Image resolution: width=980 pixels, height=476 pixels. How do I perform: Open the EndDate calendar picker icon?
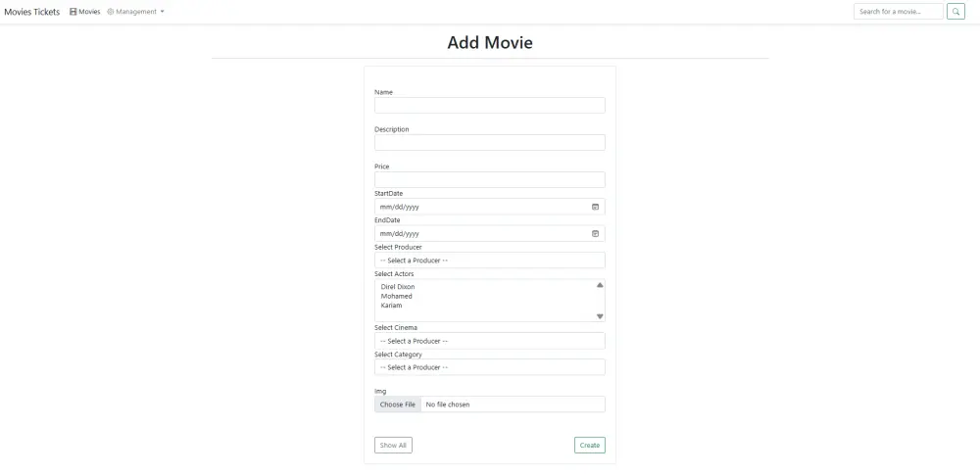(x=595, y=234)
